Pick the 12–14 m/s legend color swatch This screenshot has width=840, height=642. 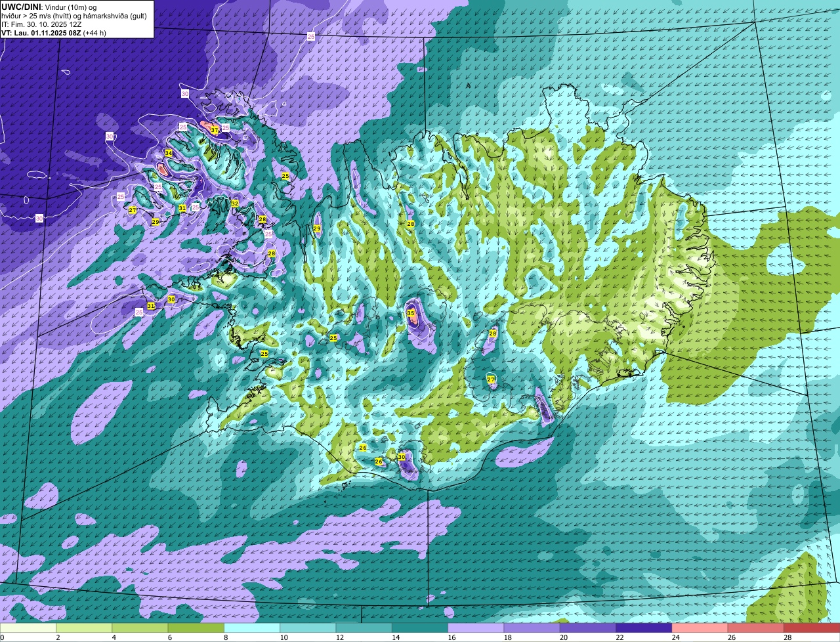(x=364, y=628)
